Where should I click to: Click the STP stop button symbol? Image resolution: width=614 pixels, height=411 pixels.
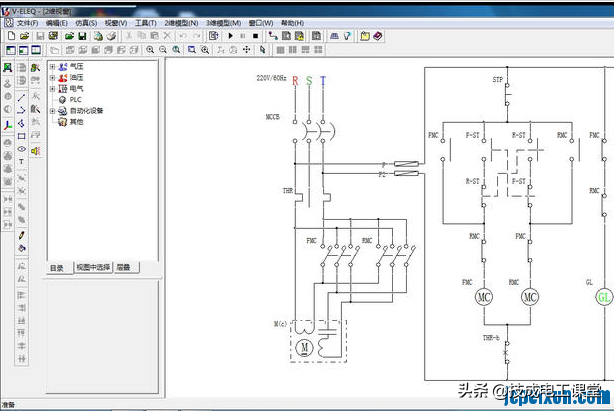507,94
